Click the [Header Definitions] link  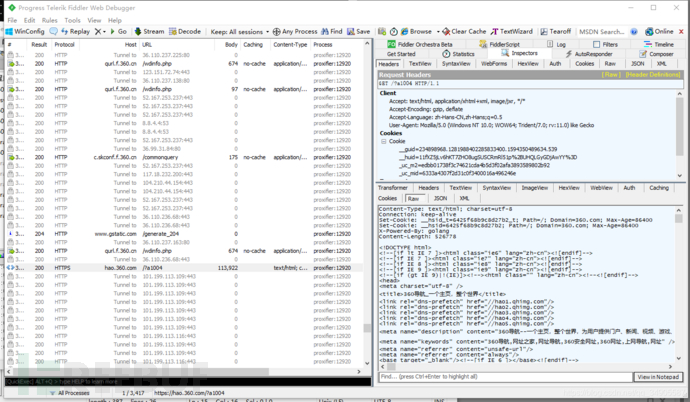coord(653,75)
